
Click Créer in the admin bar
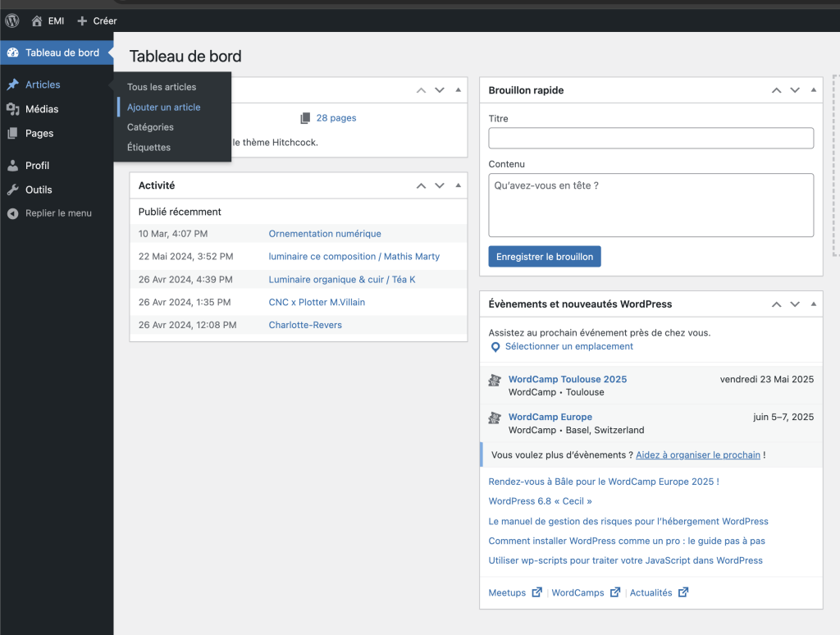pyautogui.click(x=104, y=21)
